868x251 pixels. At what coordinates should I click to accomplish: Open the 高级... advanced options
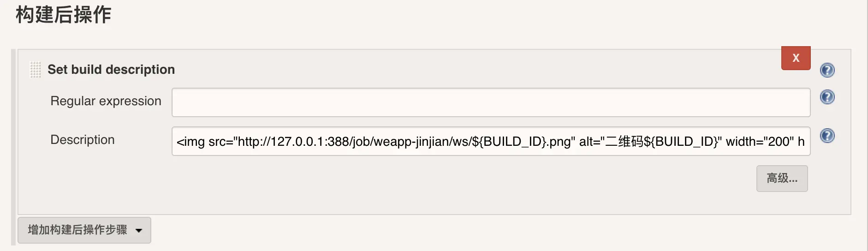(782, 179)
